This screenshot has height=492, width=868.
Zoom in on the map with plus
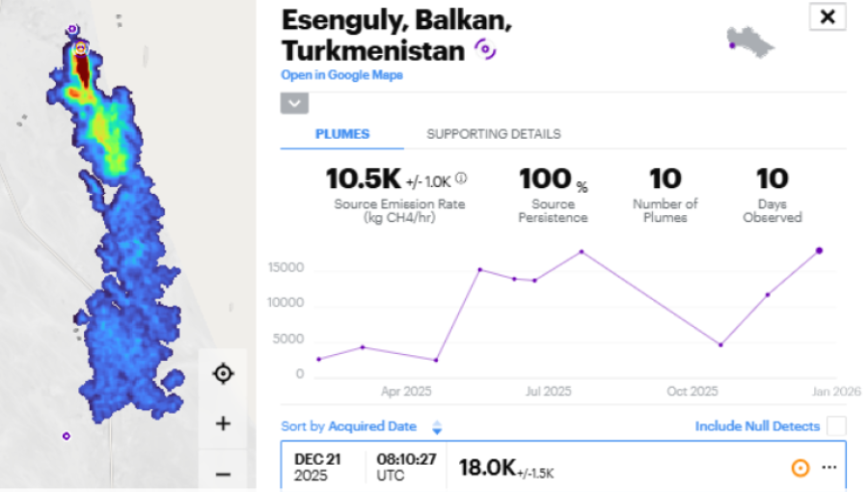[223, 424]
